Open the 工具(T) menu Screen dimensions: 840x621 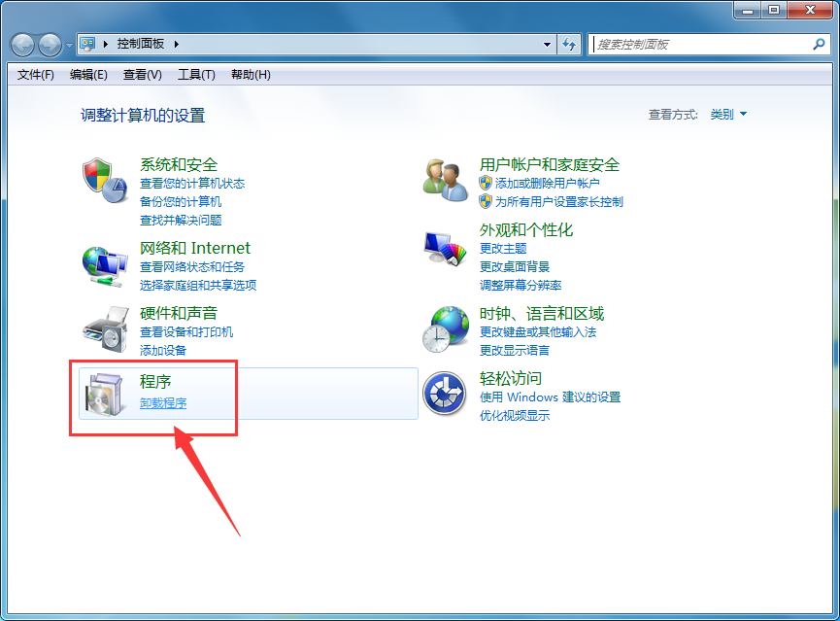196,75
